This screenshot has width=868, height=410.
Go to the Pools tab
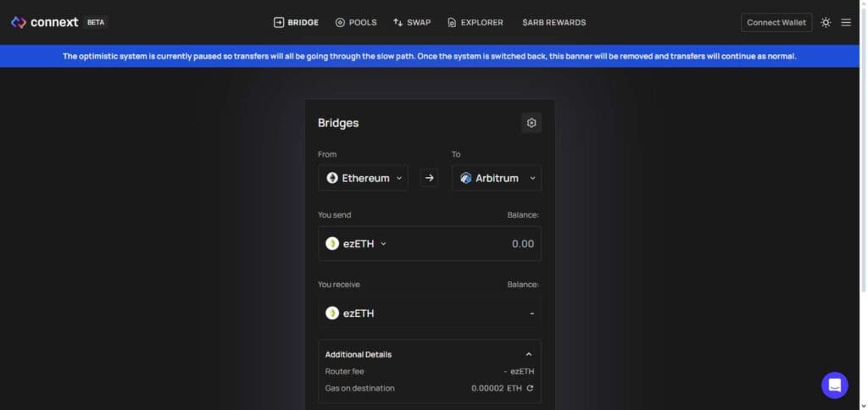click(356, 23)
